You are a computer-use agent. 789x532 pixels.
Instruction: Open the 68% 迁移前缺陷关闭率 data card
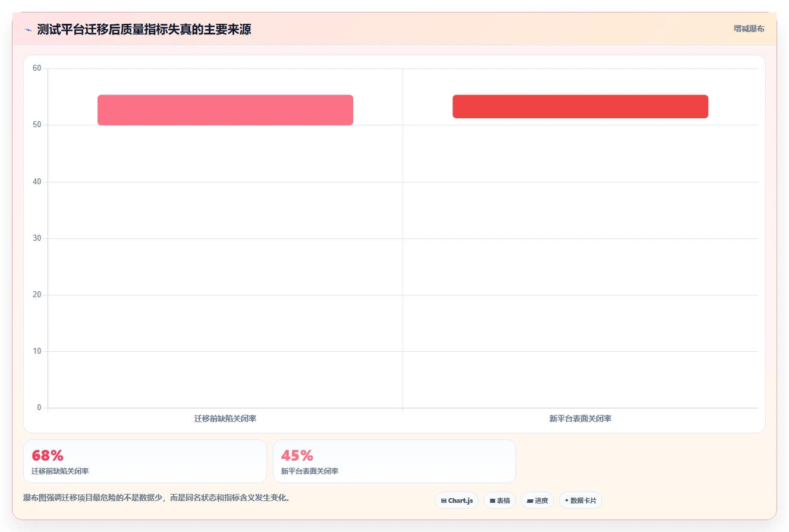tap(145, 461)
